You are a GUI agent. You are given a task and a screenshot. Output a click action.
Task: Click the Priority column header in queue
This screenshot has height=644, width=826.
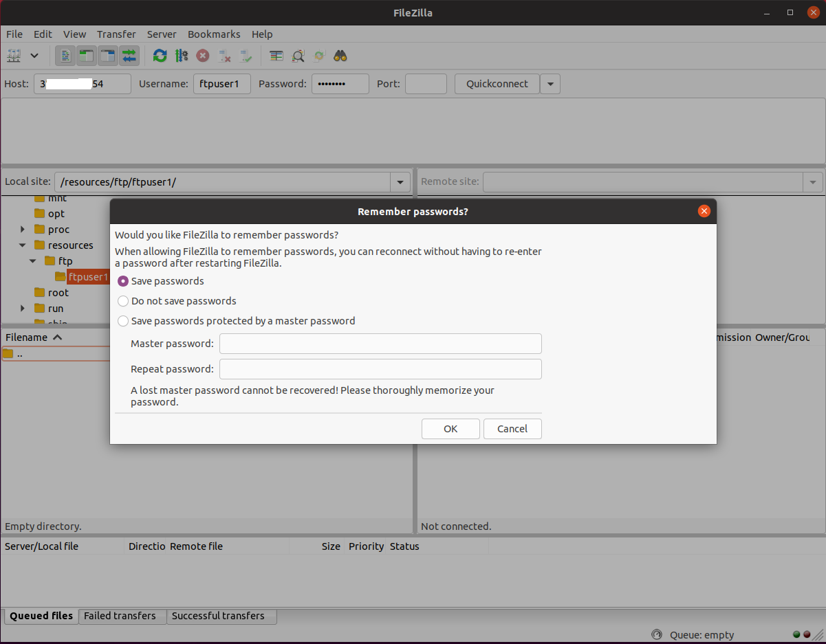tap(366, 546)
